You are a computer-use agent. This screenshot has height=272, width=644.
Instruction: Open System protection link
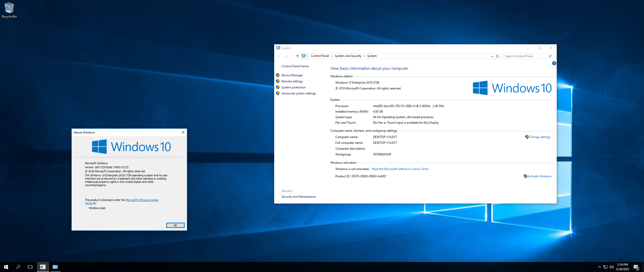pyautogui.click(x=293, y=87)
